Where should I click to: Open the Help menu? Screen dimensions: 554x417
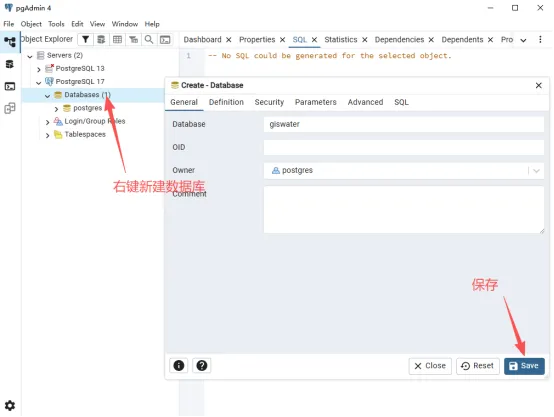point(152,24)
